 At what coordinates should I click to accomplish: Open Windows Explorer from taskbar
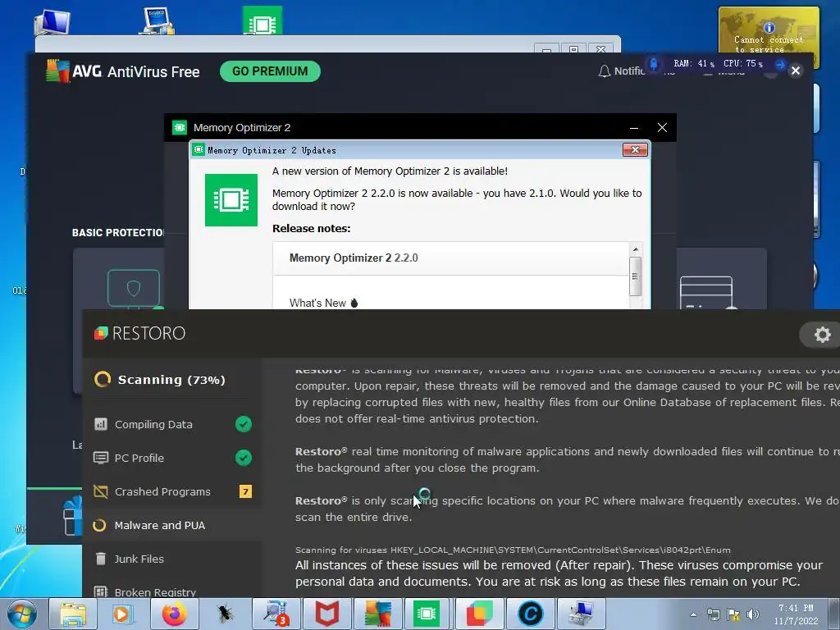click(x=73, y=614)
